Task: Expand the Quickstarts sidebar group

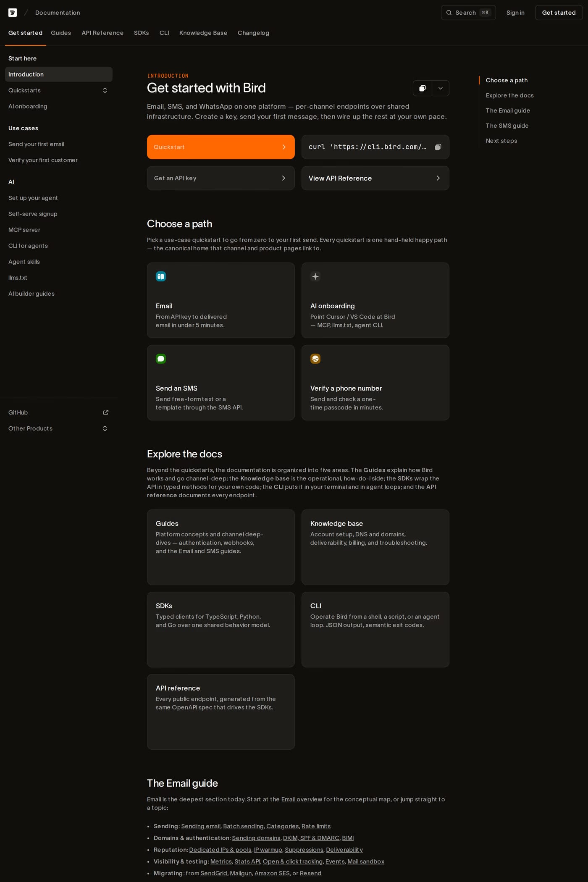Action: [x=105, y=90]
